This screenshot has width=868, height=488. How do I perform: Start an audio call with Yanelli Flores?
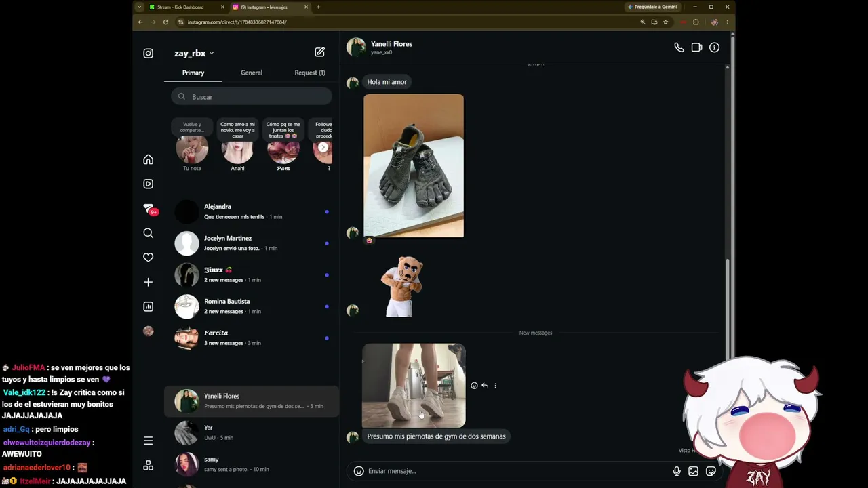[x=679, y=47]
